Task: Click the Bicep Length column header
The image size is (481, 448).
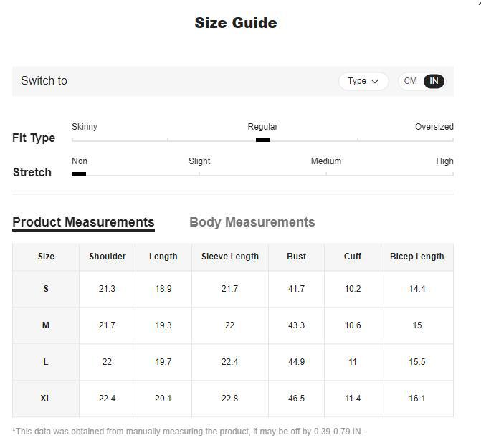Action: pos(417,257)
